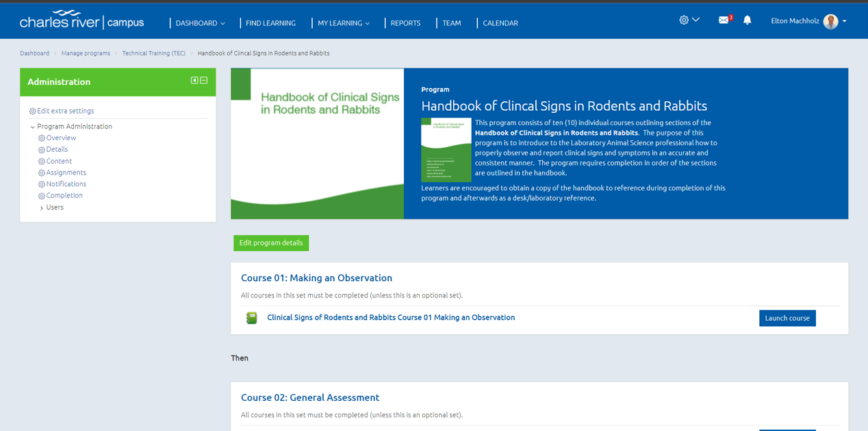
Task: Expand the Users tree node
Action: 42,208
